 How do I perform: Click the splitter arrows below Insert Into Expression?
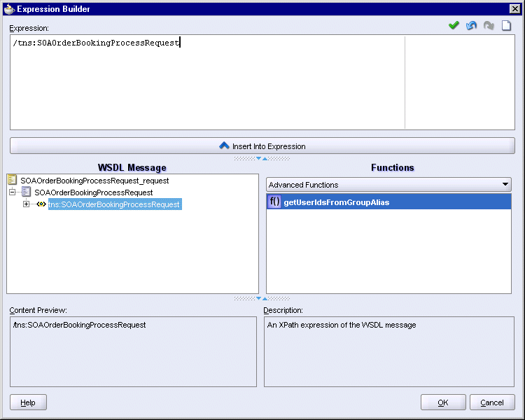click(262, 158)
